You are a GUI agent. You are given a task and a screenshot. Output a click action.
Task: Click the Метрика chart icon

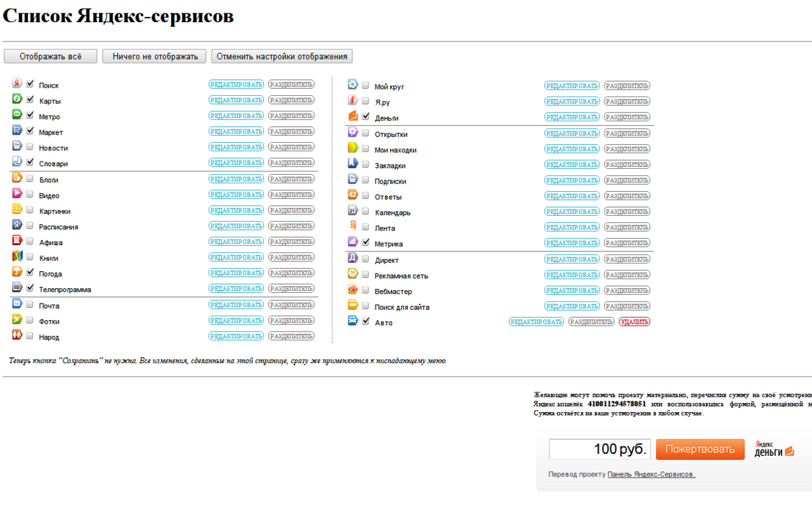pos(353,242)
